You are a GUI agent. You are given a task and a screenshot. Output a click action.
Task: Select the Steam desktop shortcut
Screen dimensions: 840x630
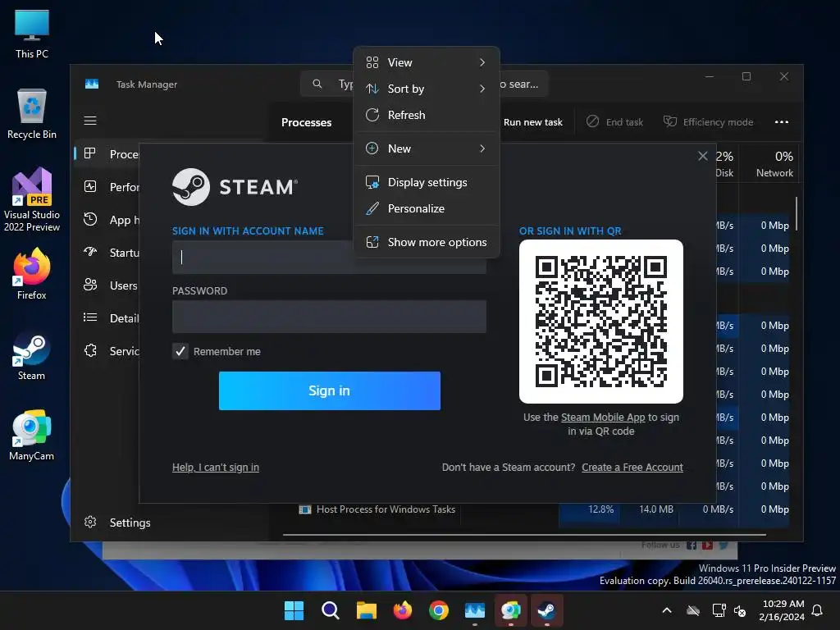coord(32,356)
